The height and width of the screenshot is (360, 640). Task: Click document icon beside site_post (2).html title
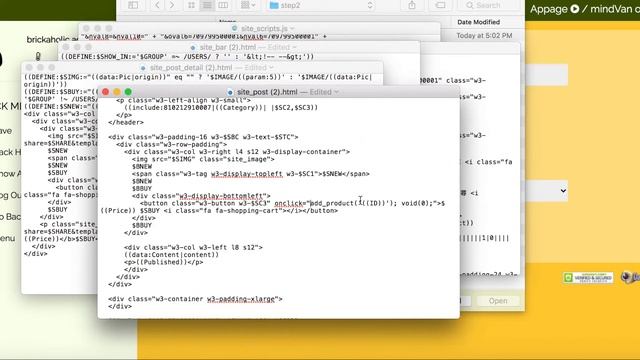tap(230, 92)
